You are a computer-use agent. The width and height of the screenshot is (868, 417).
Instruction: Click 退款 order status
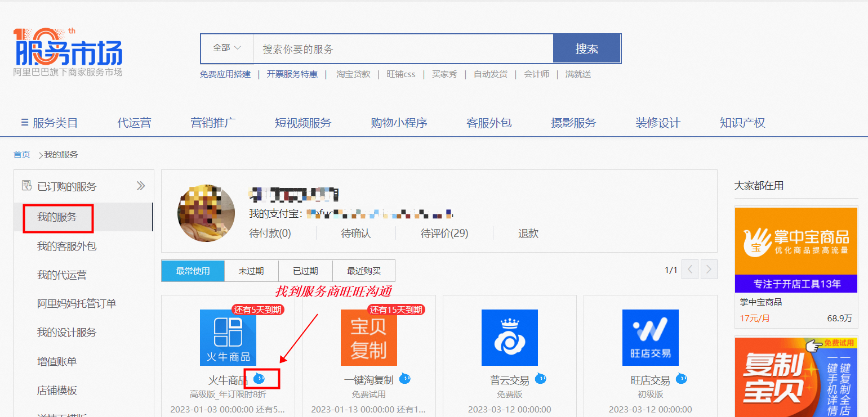click(x=528, y=233)
